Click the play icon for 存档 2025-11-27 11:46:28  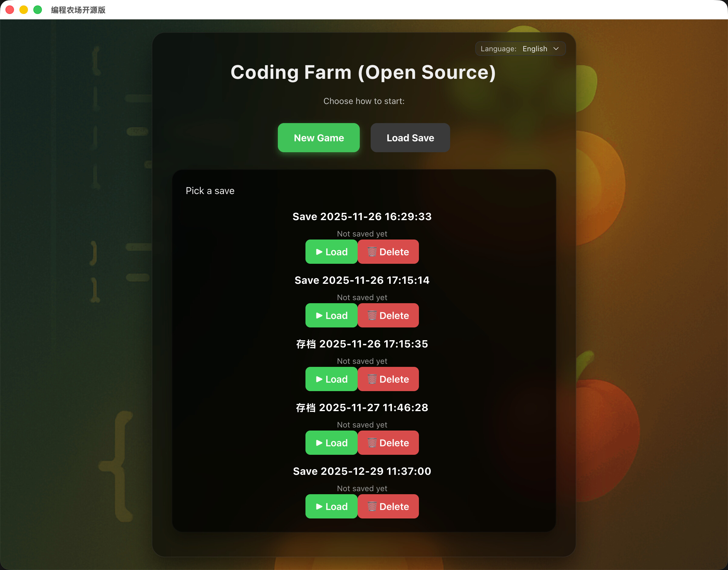319,443
